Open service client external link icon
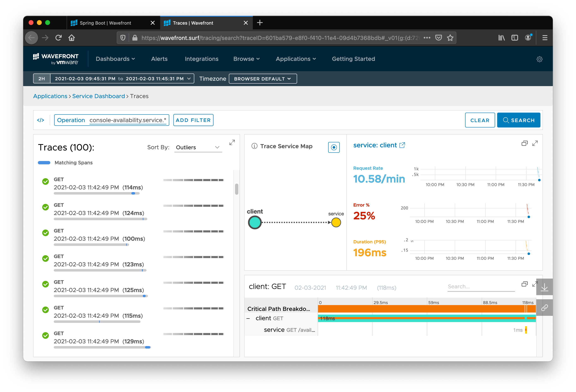The width and height of the screenshot is (576, 392). [x=402, y=145]
